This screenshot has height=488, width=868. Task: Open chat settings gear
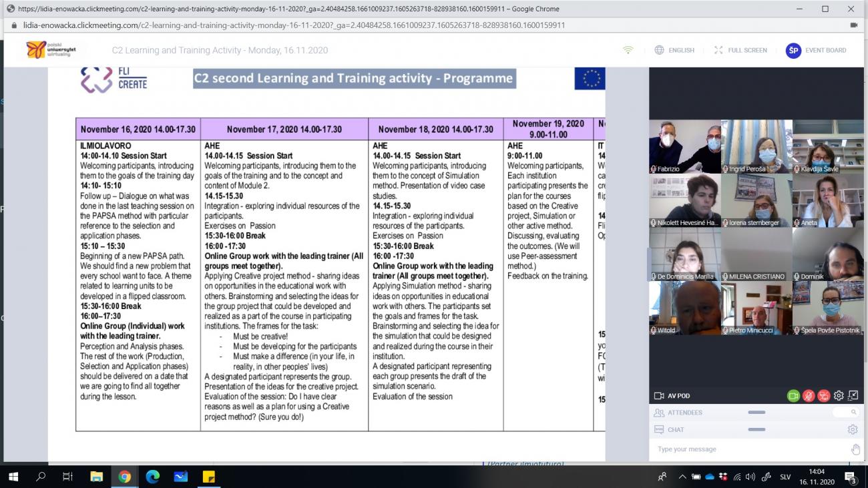(x=853, y=430)
